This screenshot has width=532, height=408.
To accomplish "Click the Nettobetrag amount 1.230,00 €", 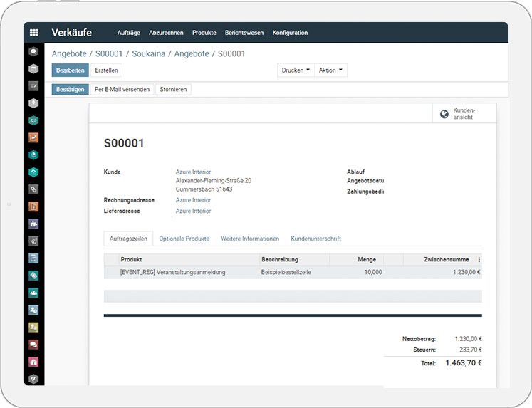I will (x=468, y=339).
